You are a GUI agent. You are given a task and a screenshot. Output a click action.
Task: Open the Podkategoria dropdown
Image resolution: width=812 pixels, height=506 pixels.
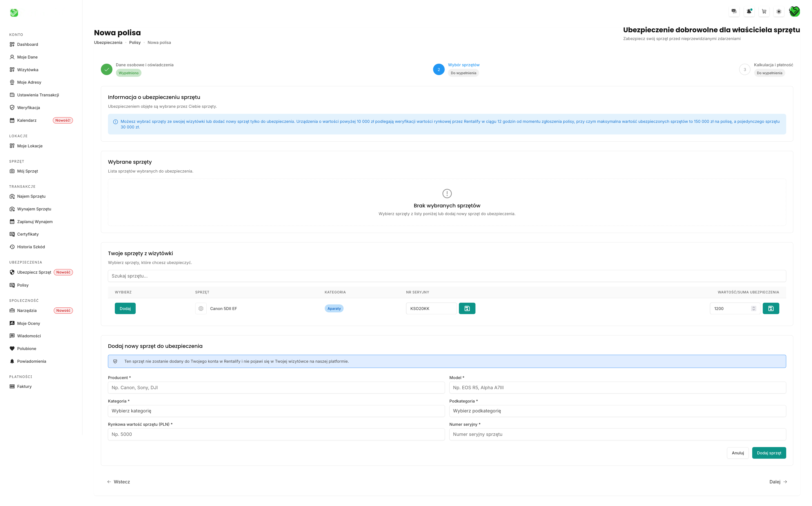tap(617, 411)
